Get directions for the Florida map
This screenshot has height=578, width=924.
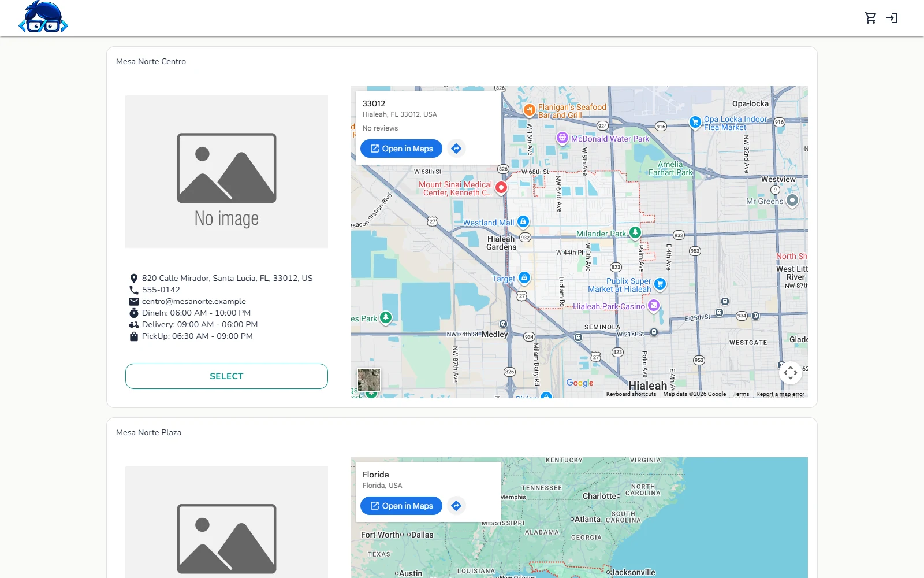click(x=456, y=506)
